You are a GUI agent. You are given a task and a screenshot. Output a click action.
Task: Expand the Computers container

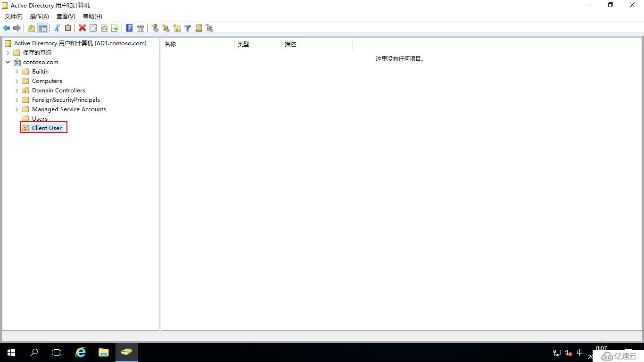coord(17,81)
